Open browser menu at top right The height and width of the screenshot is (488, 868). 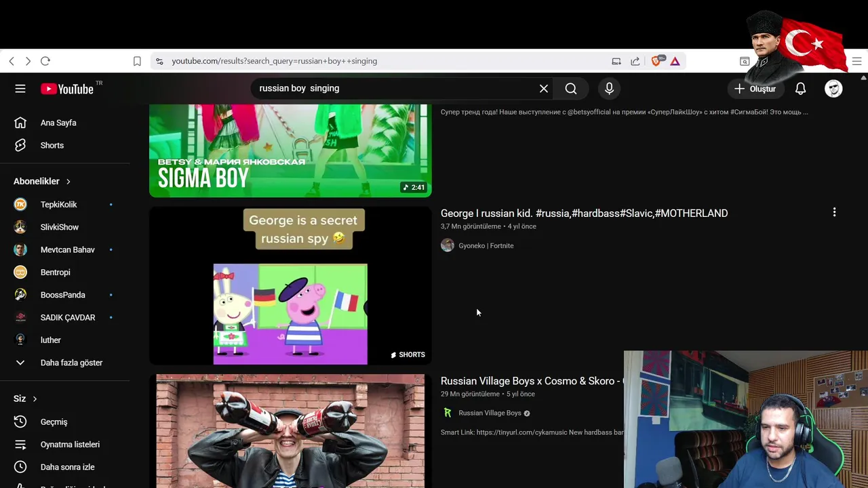pos(856,61)
